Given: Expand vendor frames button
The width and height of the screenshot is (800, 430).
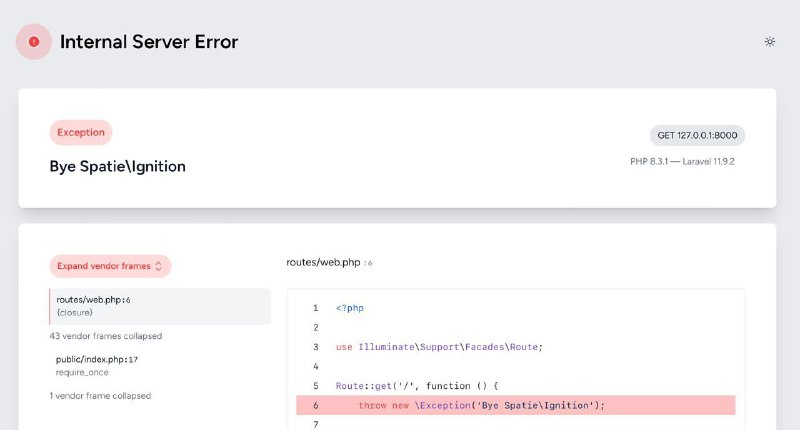Looking at the screenshot, I should coord(110,266).
